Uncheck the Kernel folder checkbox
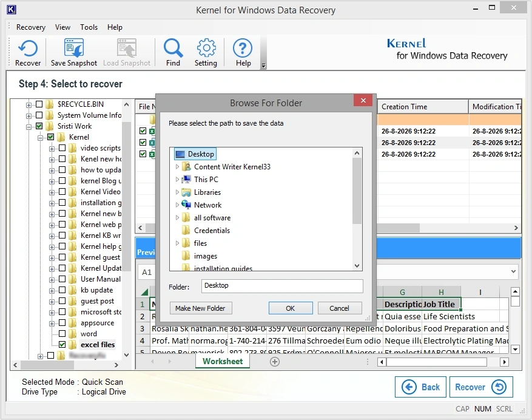This screenshot has width=532, height=420. [x=51, y=137]
